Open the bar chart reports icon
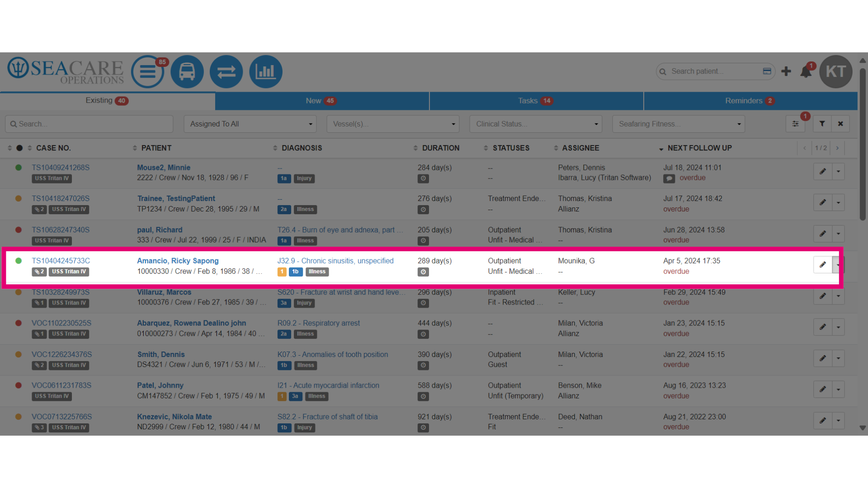Viewport: 868px width, 488px height. click(266, 71)
